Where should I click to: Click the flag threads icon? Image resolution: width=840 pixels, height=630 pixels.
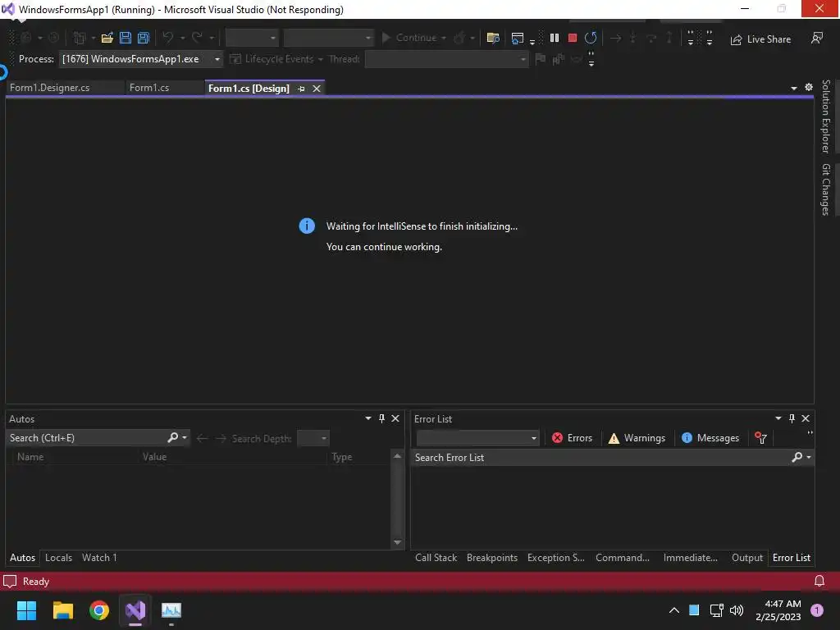click(x=541, y=59)
